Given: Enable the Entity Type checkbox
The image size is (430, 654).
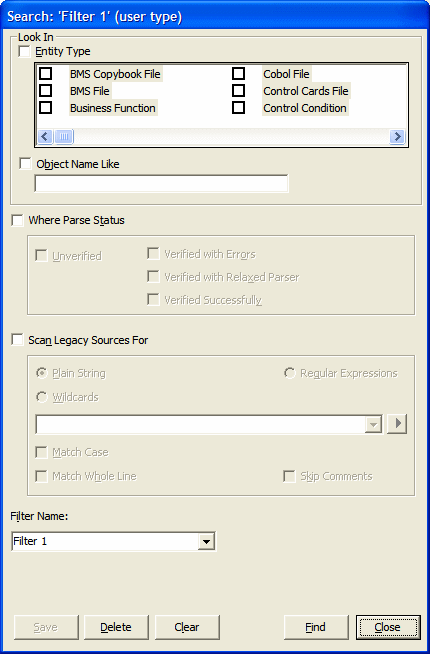Looking at the screenshot, I should [25, 51].
